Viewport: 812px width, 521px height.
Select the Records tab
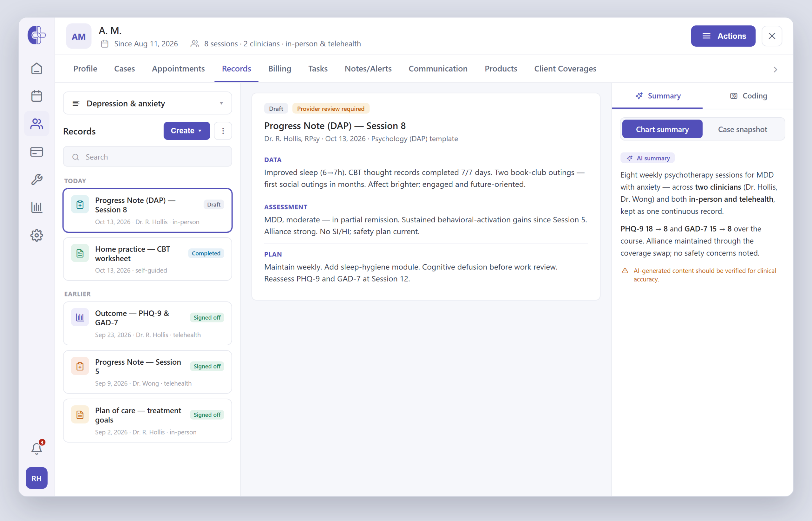point(237,69)
